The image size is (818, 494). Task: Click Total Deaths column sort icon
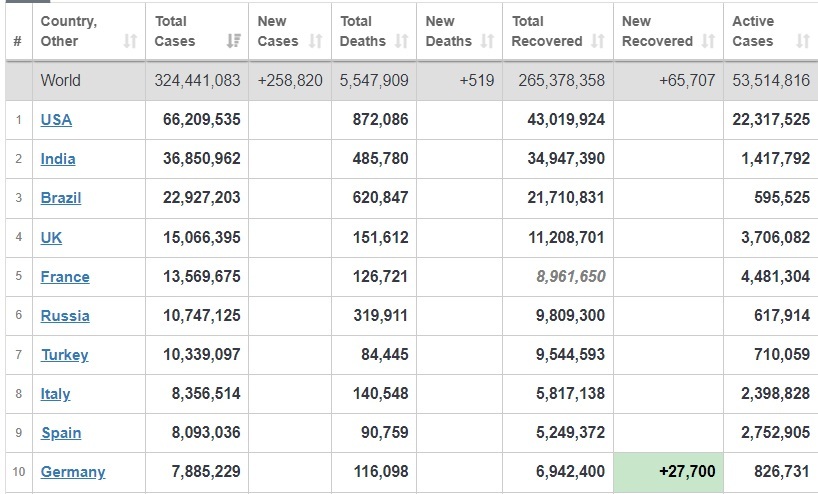point(401,41)
